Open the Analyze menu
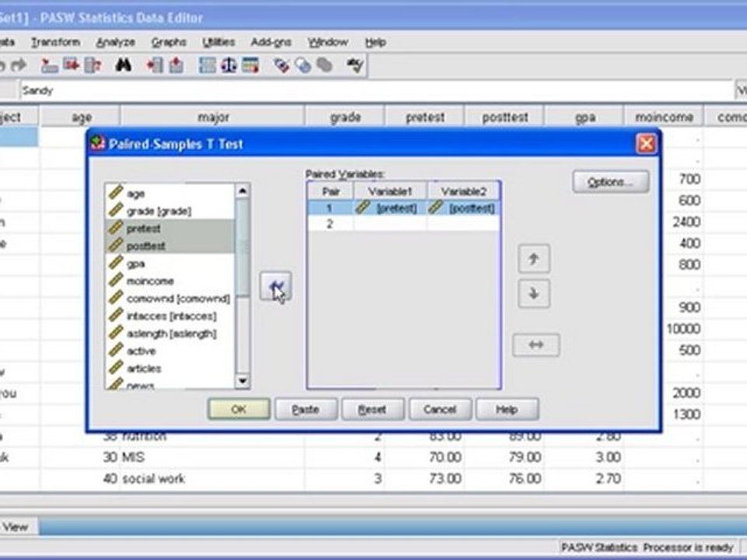The image size is (747, 560). 115,42
